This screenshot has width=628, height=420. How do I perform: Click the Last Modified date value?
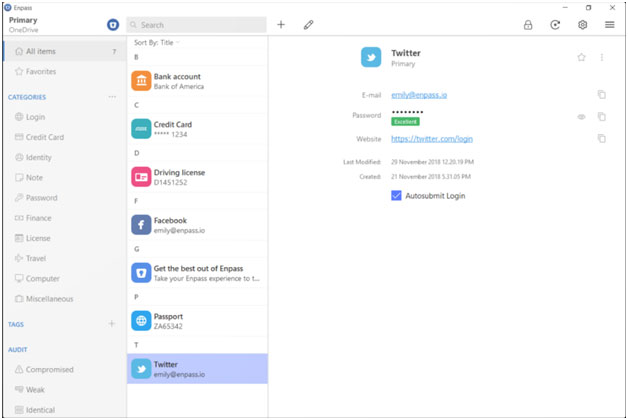[433, 162]
